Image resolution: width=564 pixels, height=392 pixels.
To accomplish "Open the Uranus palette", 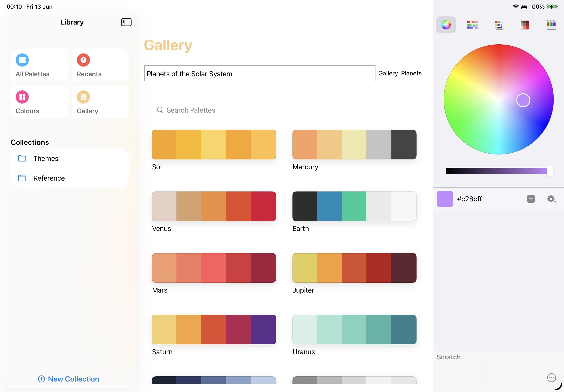I will 354,330.
